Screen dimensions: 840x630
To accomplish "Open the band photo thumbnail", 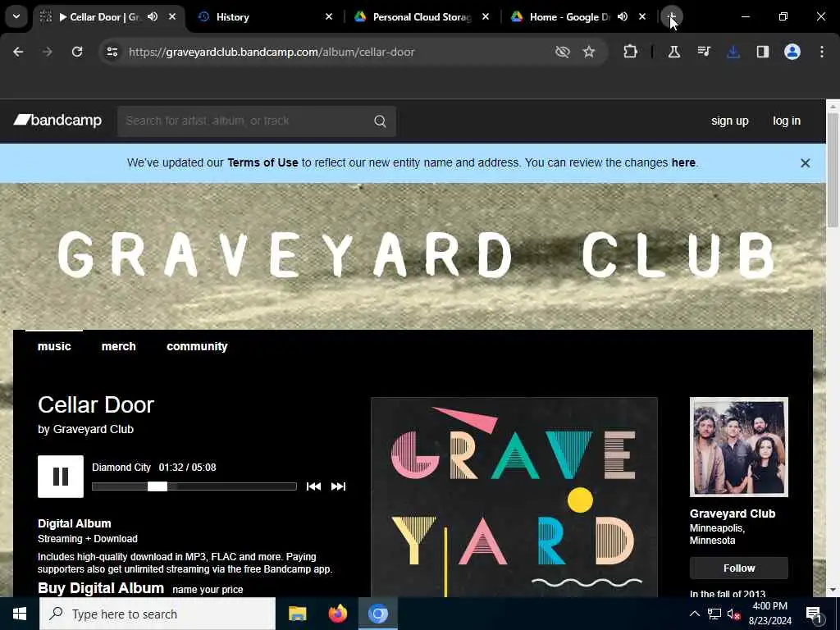I will click(x=739, y=447).
